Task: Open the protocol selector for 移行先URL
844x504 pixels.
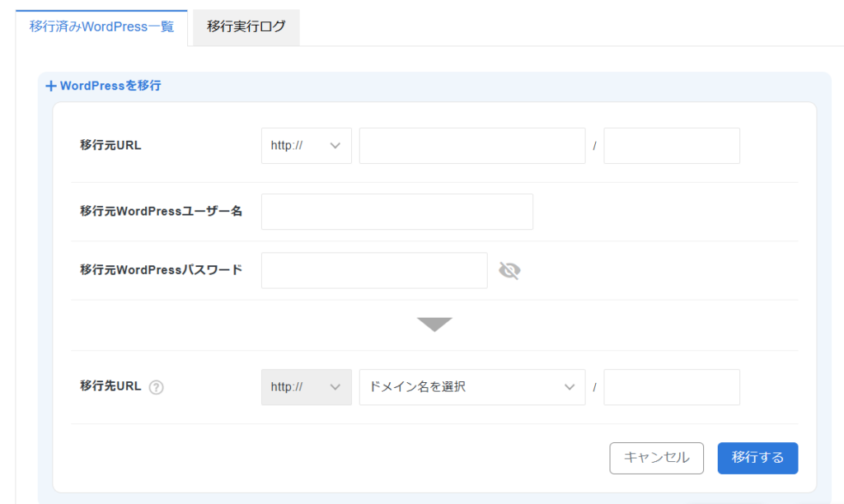Action: [306, 387]
